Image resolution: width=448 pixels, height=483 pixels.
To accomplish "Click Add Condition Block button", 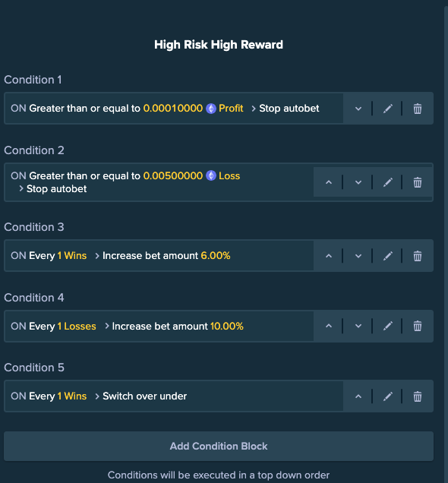I will pos(219,446).
